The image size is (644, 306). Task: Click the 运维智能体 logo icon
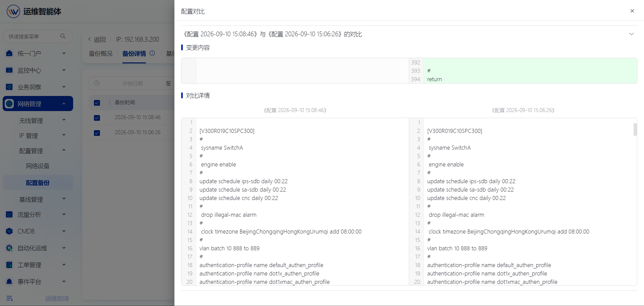pos(13,11)
